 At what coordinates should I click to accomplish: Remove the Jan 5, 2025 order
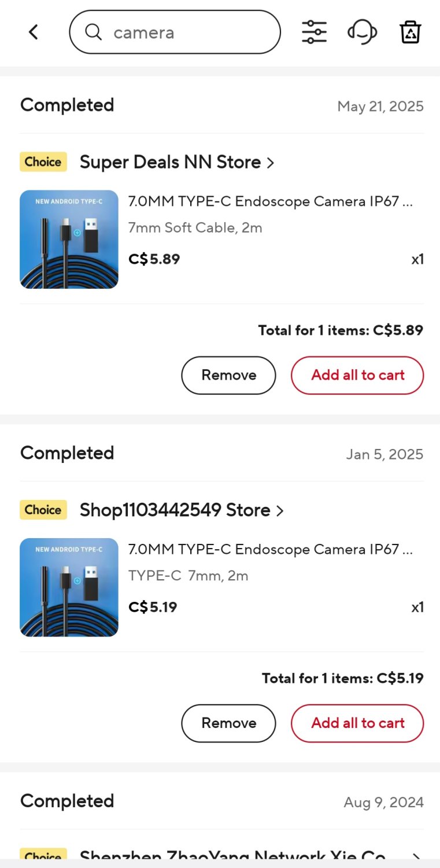[228, 723]
